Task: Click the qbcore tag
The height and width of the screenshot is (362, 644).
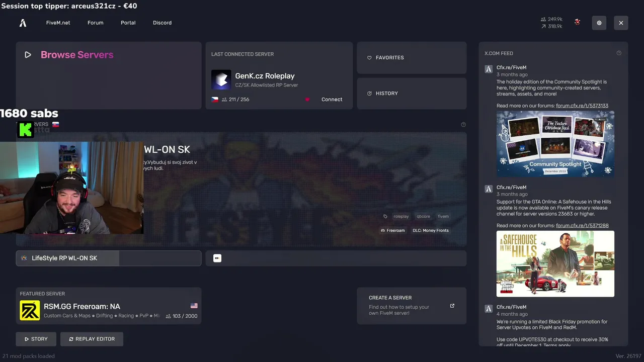Action: [x=423, y=217]
